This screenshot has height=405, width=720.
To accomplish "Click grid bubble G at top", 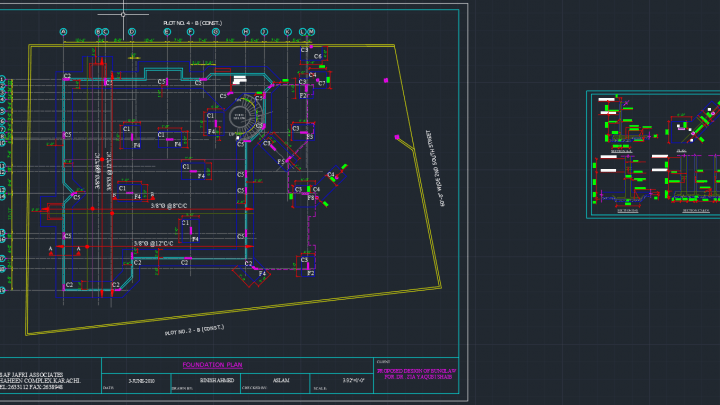I will 216,32.
